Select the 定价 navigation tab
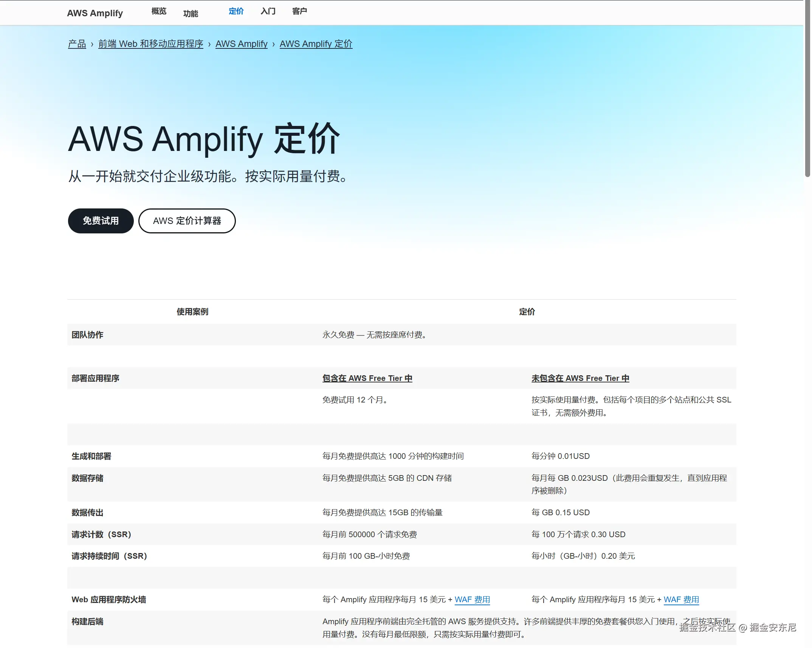The width and height of the screenshot is (812, 648). click(x=236, y=11)
